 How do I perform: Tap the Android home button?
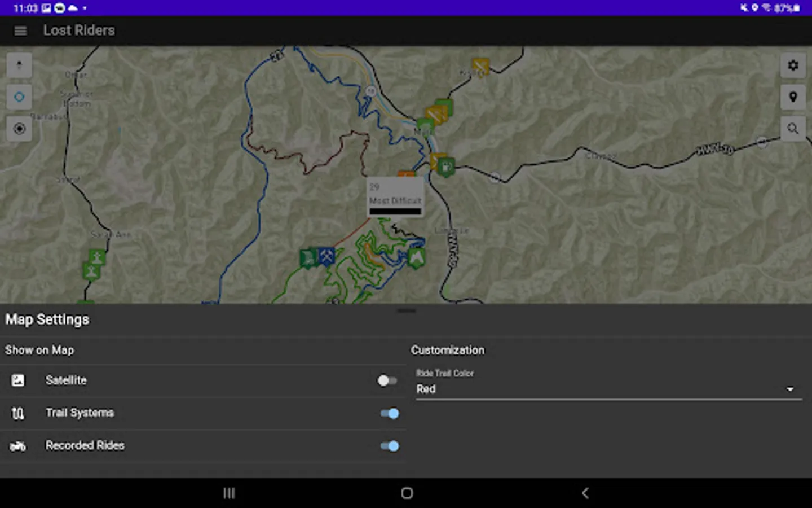[x=407, y=493]
